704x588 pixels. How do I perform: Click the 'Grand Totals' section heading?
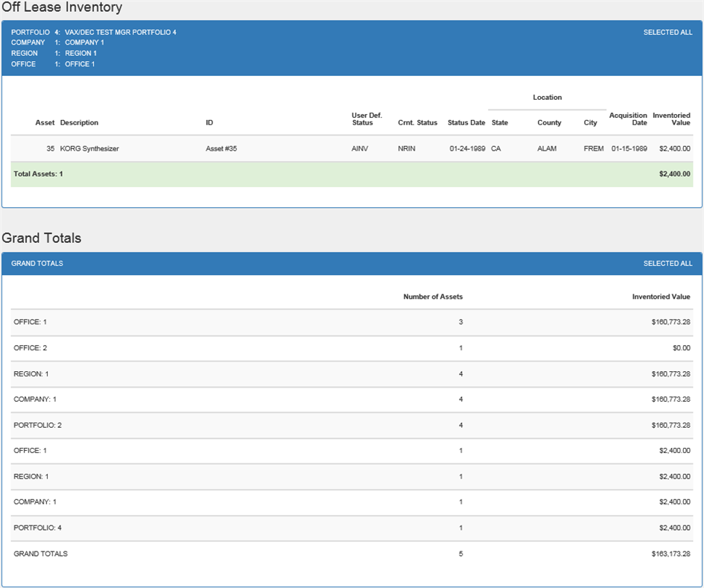point(41,238)
